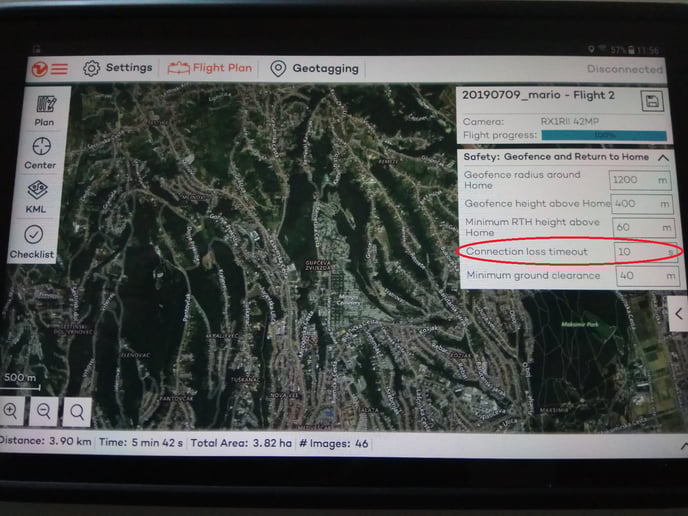This screenshot has width=688, height=516.
Task: Click the 500 m map scale label
Action: (x=20, y=377)
